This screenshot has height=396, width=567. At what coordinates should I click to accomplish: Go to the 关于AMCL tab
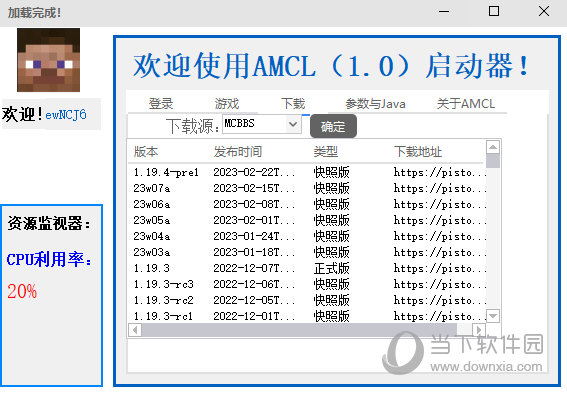[465, 104]
